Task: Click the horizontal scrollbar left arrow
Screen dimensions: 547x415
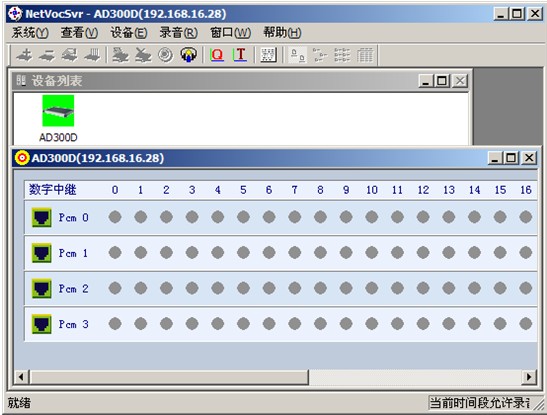Action: pos(21,377)
